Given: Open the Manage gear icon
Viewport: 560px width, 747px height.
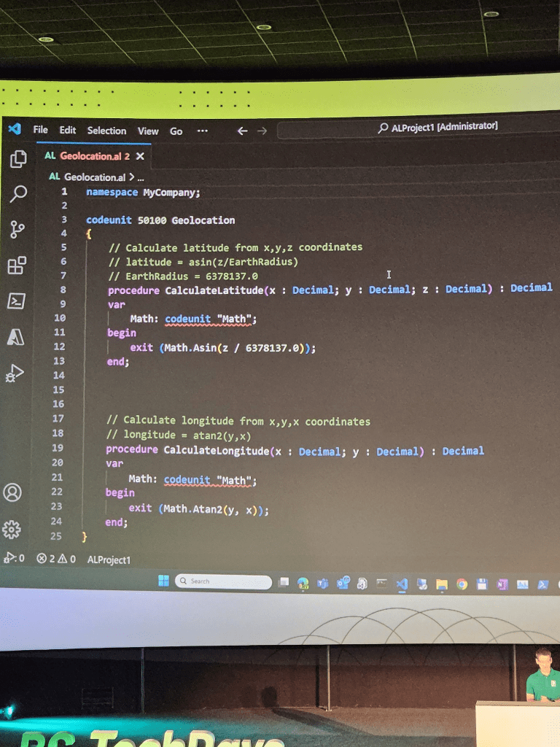Looking at the screenshot, I should (x=12, y=529).
